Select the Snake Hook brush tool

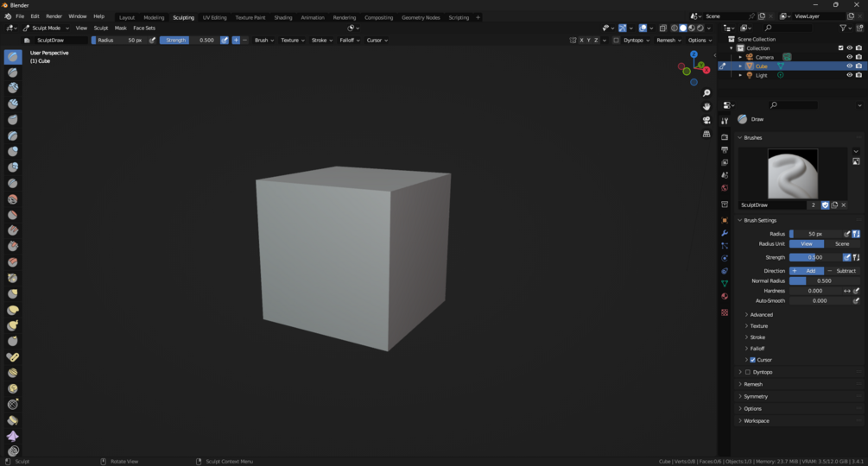click(13, 325)
